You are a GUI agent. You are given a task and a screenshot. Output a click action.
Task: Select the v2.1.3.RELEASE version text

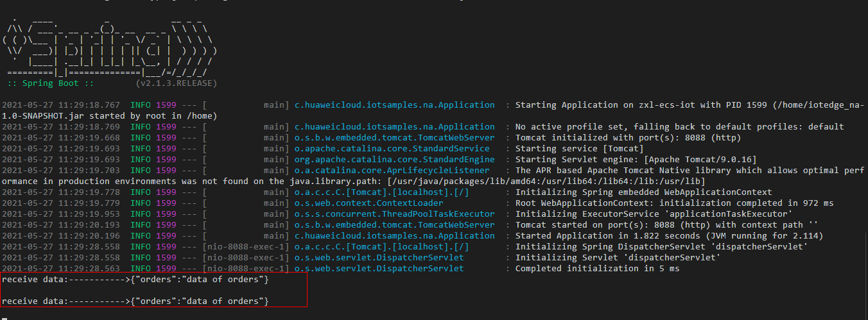pyautogui.click(x=176, y=83)
